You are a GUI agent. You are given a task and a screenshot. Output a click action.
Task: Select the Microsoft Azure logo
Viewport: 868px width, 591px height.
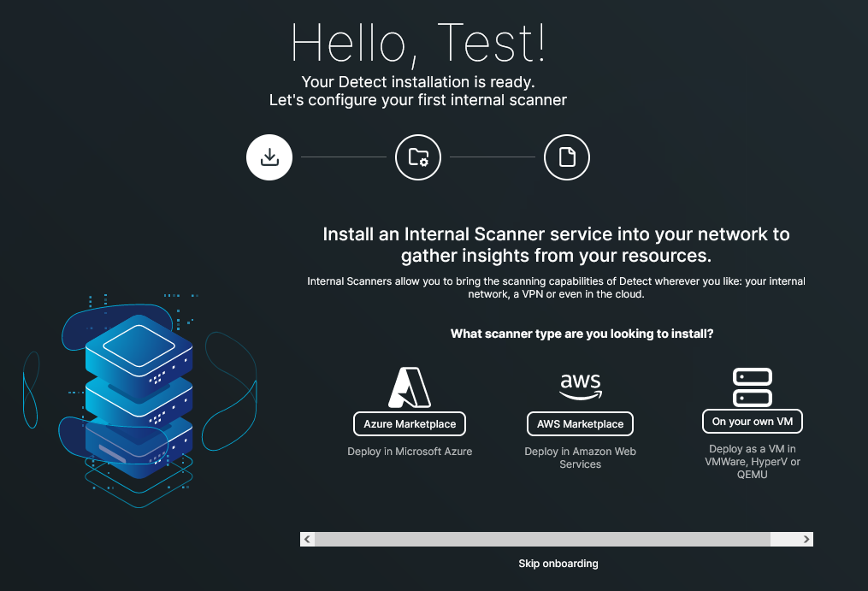point(410,386)
